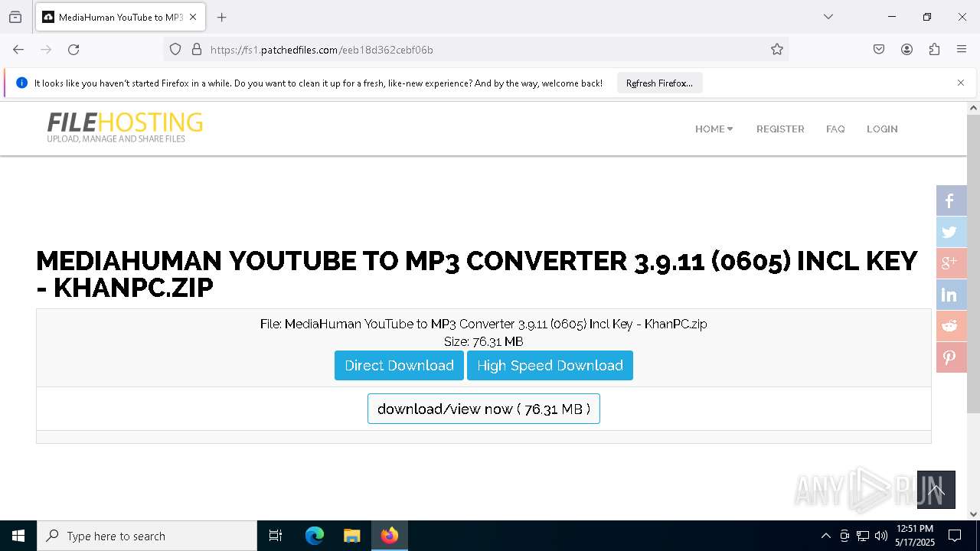The image size is (980, 551).
Task: Open the LOGIN page
Action: point(882,129)
